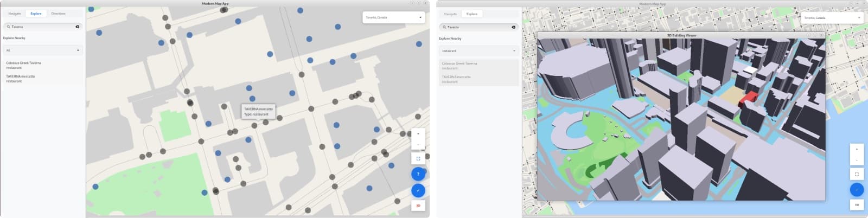Viewport: 868px width, 218px height.
Task: Select TAVERNA mercatto result in right window
Action: coord(478,79)
